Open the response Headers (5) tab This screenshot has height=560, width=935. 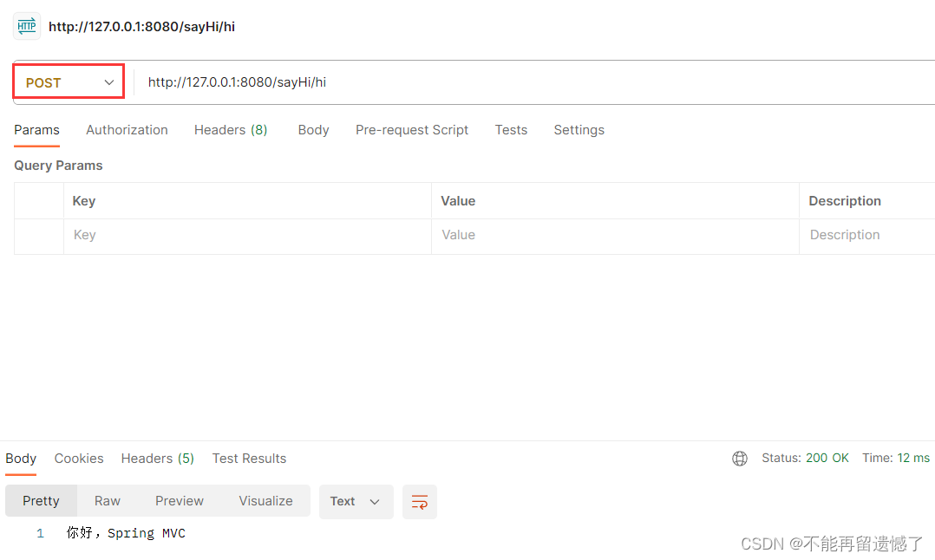[158, 459]
